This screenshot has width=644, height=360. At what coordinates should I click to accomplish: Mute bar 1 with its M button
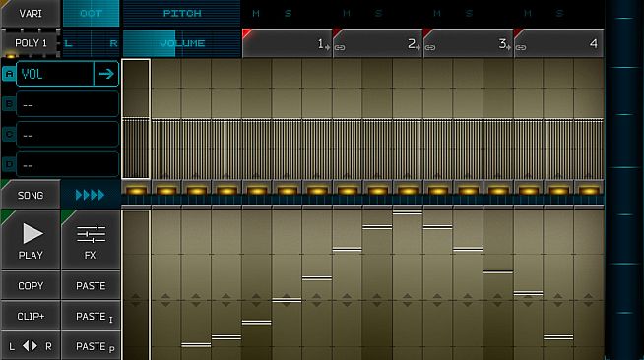(256, 14)
